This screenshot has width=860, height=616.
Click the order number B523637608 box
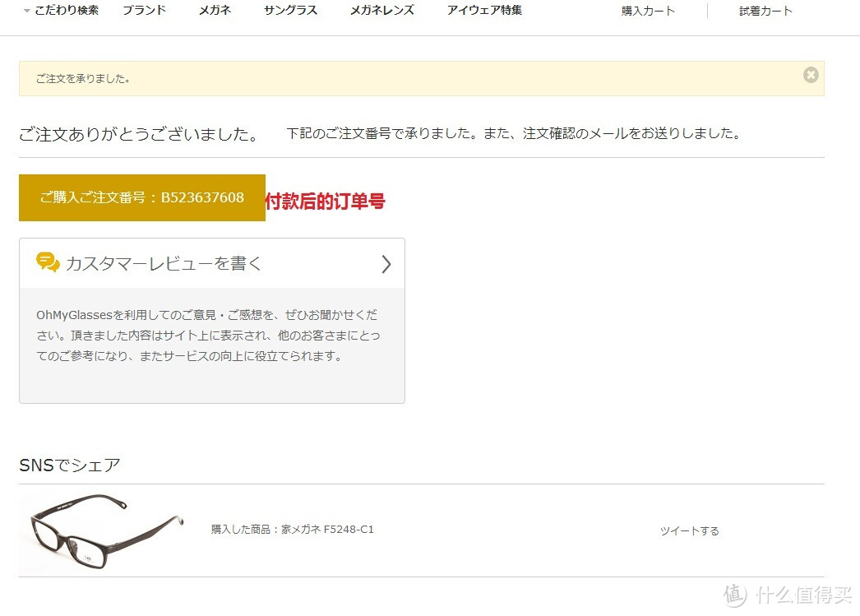tap(142, 198)
